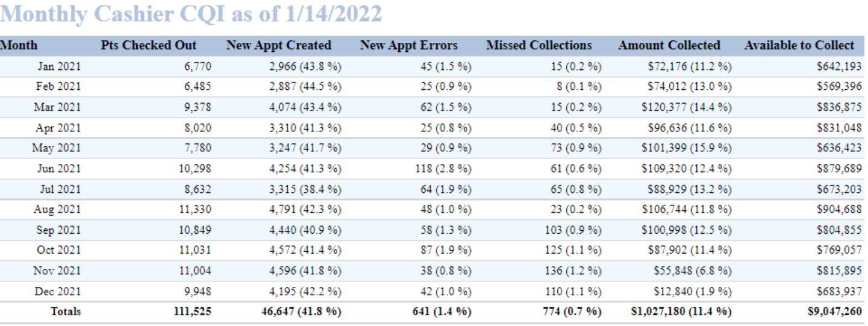This screenshot has width=868, height=326.
Task: Click the 11,330 patients checked out value
Action: [195, 210]
